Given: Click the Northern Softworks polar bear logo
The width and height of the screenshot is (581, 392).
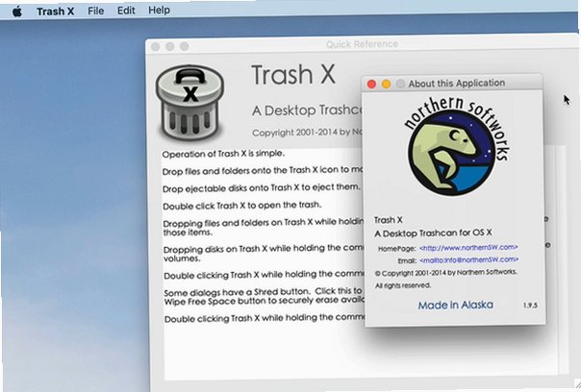Looking at the screenshot, I should pos(456,145).
